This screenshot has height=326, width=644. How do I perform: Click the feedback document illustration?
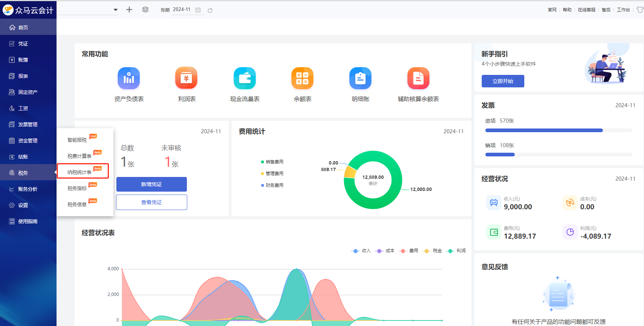pyautogui.click(x=558, y=294)
